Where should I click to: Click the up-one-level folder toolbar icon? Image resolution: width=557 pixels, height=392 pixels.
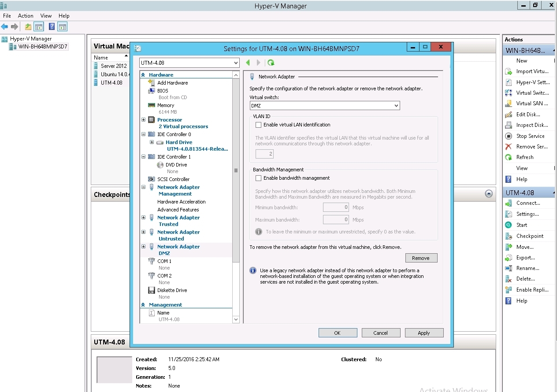tap(28, 26)
